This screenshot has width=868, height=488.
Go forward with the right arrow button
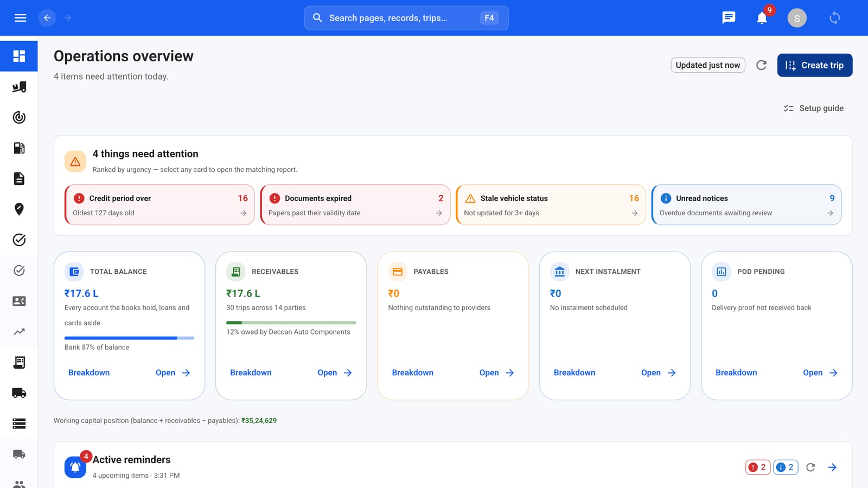[x=68, y=18]
